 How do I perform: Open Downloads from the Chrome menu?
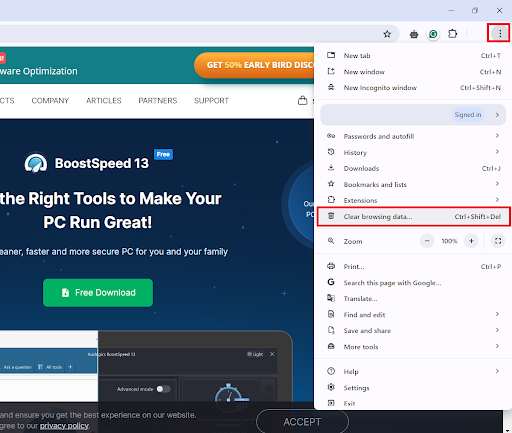413,168
